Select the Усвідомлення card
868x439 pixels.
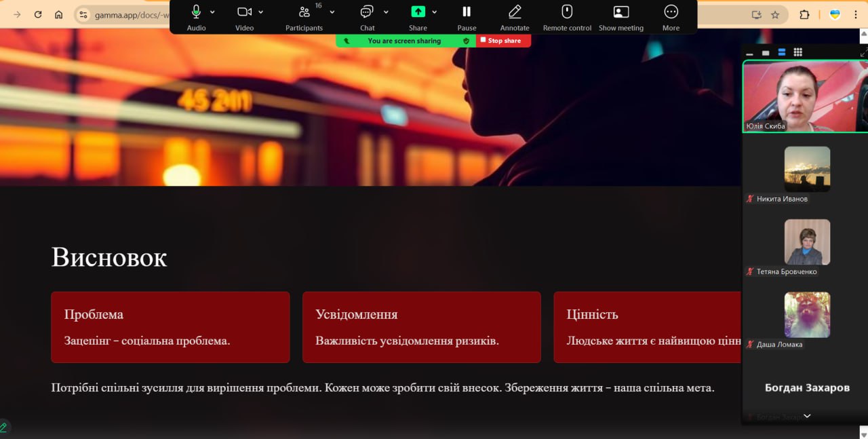pyautogui.click(x=422, y=327)
